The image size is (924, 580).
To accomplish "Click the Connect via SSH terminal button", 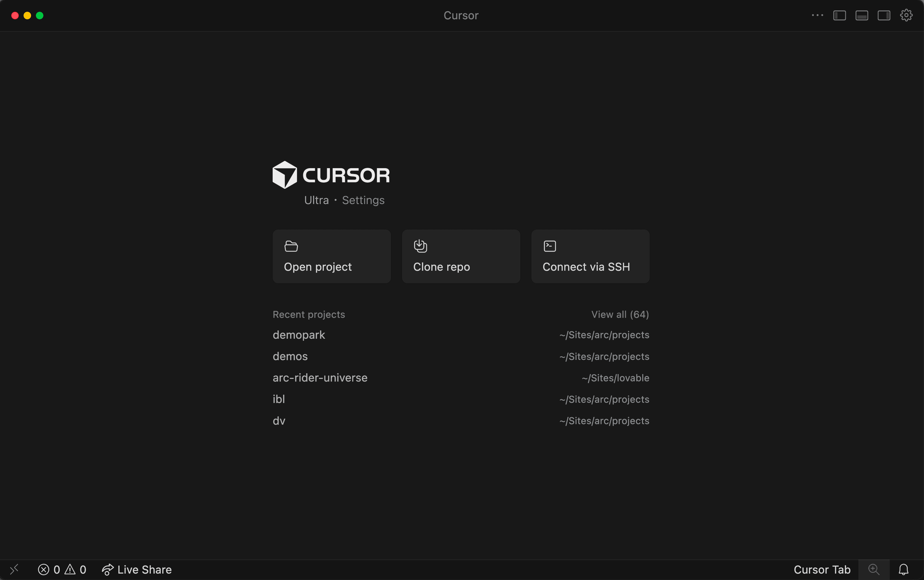I will click(x=590, y=256).
